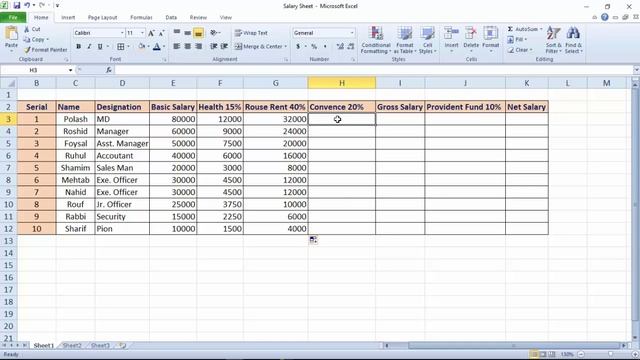Apply Accounting dollar format
The image size is (640, 360).
298,47
